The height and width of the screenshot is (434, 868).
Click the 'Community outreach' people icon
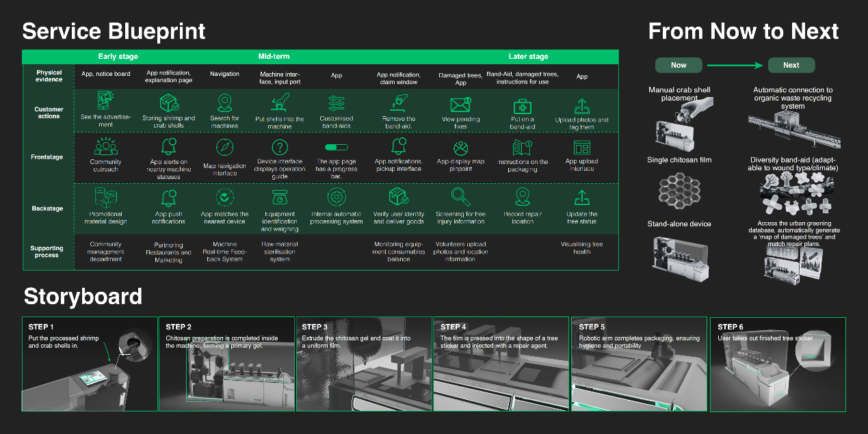105,147
